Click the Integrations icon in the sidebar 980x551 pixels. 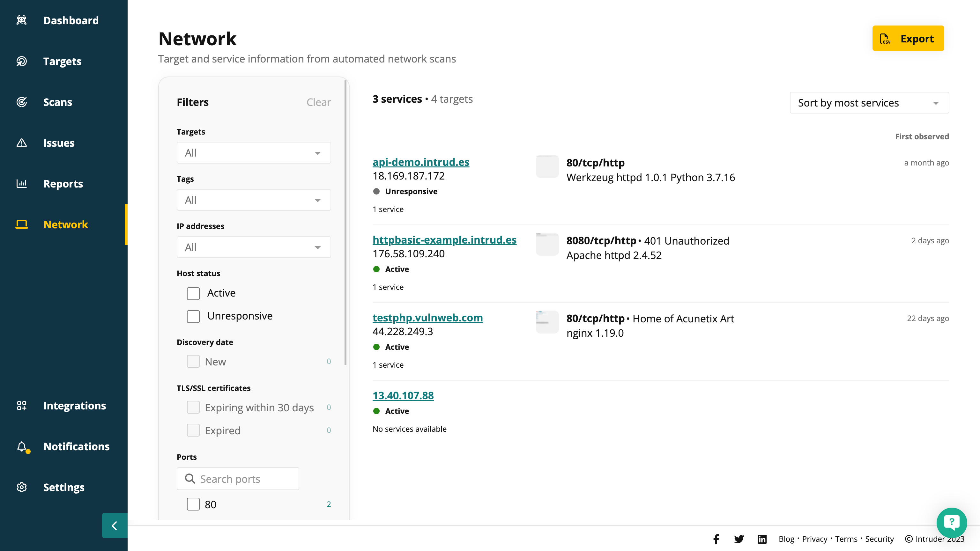pos(22,405)
